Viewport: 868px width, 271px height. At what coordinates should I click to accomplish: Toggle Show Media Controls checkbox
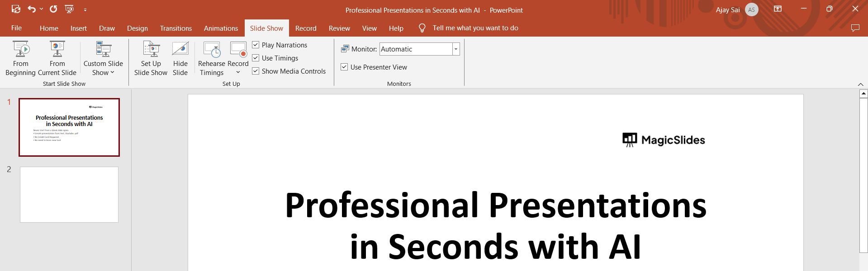click(256, 71)
